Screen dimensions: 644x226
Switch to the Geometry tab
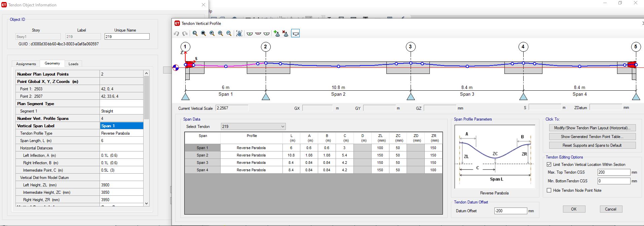tap(52, 63)
